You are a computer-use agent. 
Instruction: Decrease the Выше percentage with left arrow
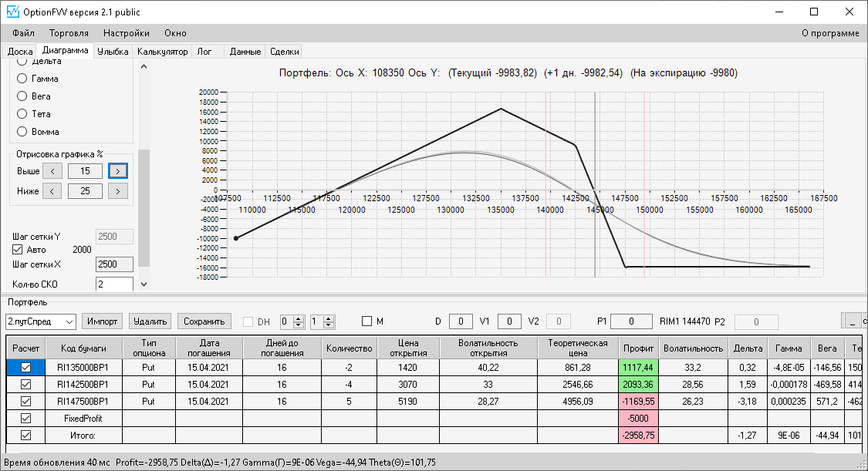pyautogui.click(x=52, y=171)
